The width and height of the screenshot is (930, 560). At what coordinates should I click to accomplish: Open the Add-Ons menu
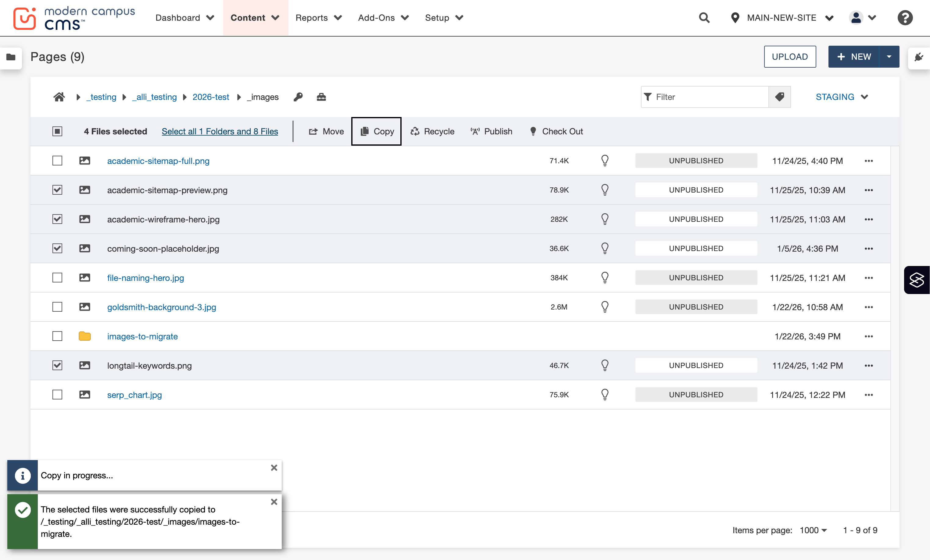tap(384, 18)
